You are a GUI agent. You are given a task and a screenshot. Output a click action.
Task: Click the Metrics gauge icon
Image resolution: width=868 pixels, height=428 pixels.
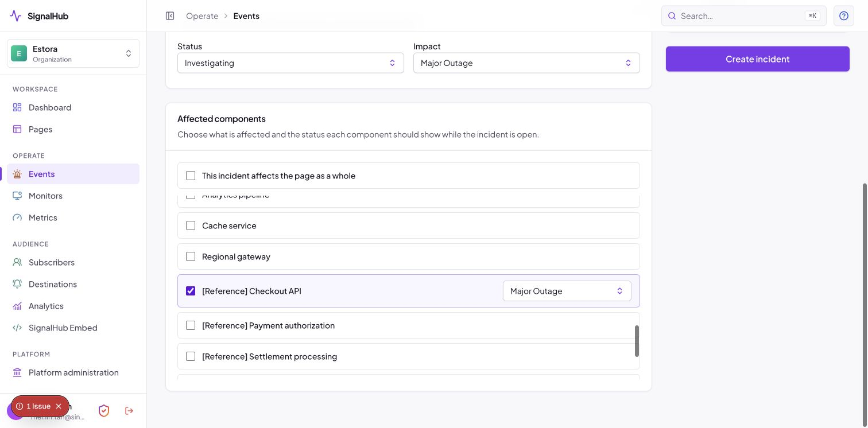(x=17, y=217)
